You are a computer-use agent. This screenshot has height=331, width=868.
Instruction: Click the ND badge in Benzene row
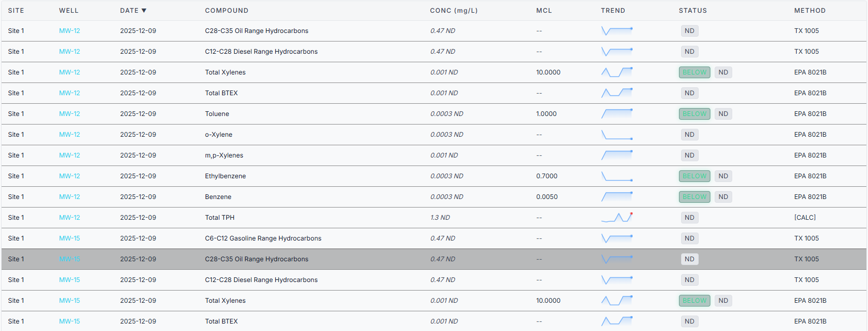pos(723,197)
